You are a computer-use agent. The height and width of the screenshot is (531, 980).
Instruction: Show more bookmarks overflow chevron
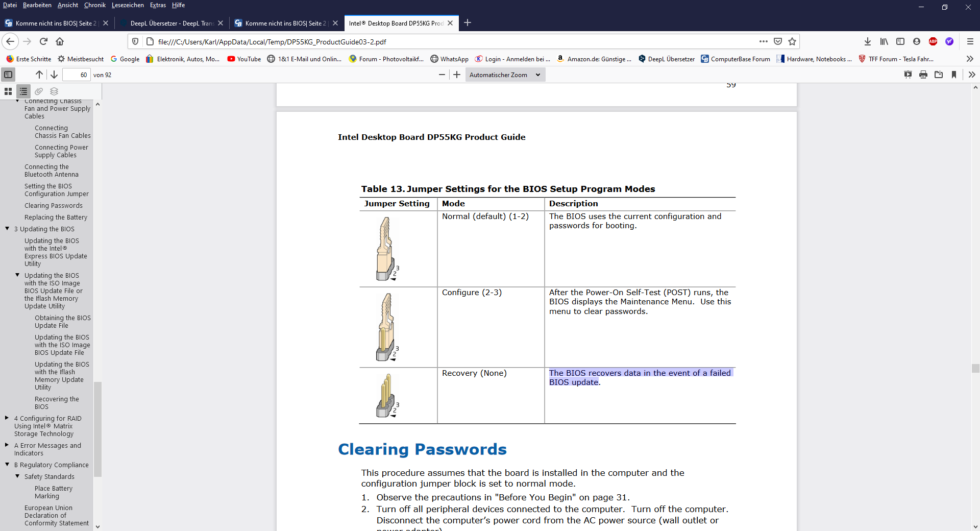pos(970,59)
